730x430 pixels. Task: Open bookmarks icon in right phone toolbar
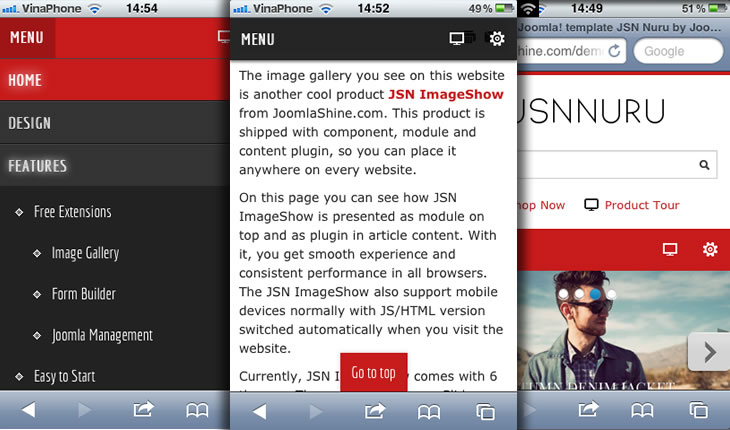coord(642,410)
